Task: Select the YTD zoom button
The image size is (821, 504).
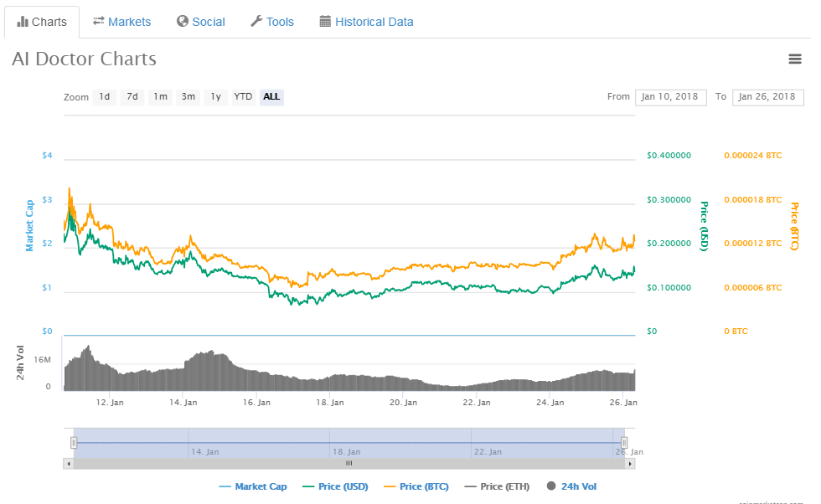Action: click(x=243, y=97)
